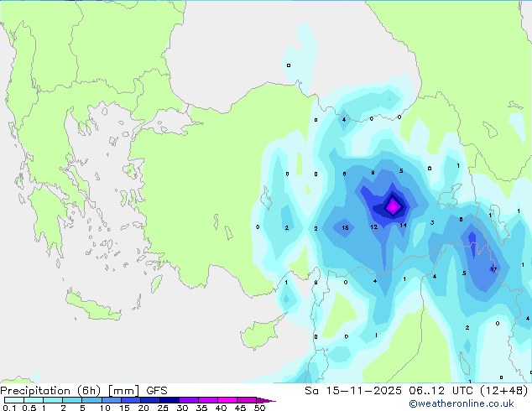Click the '14' precipitation value on the map

tap(403, 225)
